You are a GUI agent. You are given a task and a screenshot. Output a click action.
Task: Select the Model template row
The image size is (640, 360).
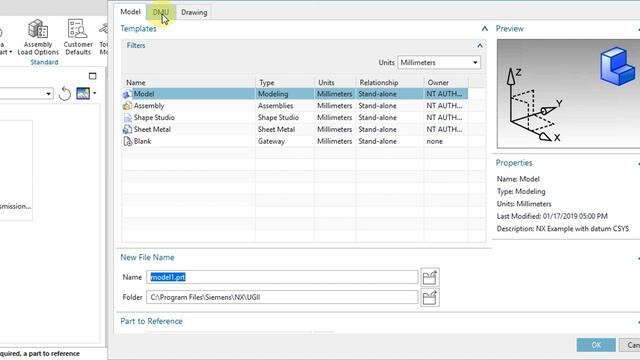(x=295, y=94)
